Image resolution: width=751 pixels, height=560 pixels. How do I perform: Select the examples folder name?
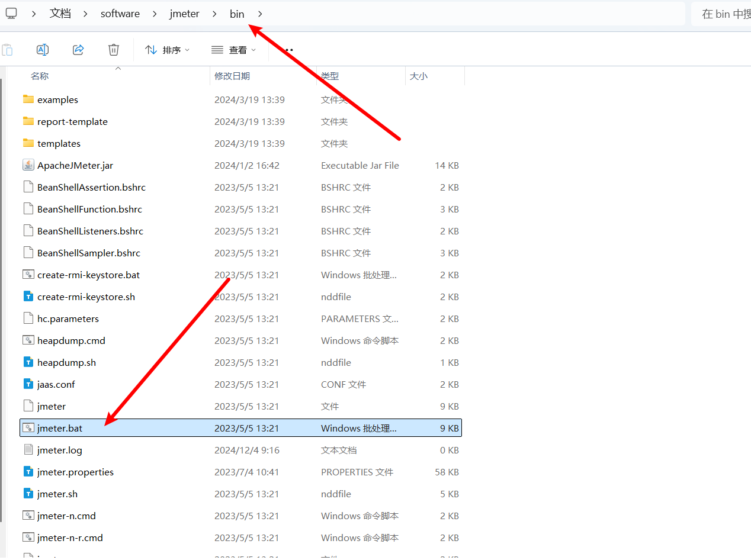[x=57, y=99]
